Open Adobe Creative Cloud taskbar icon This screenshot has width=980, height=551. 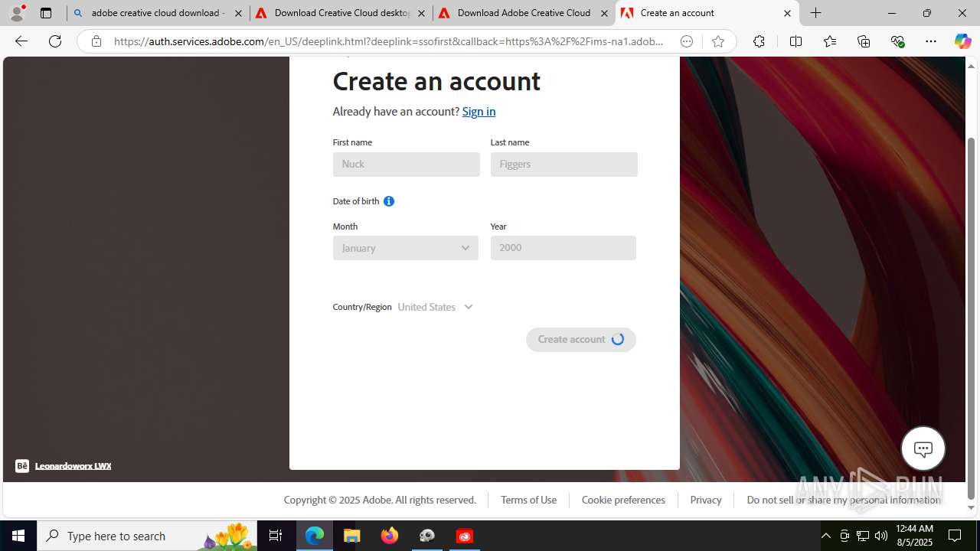click(465, 536)
